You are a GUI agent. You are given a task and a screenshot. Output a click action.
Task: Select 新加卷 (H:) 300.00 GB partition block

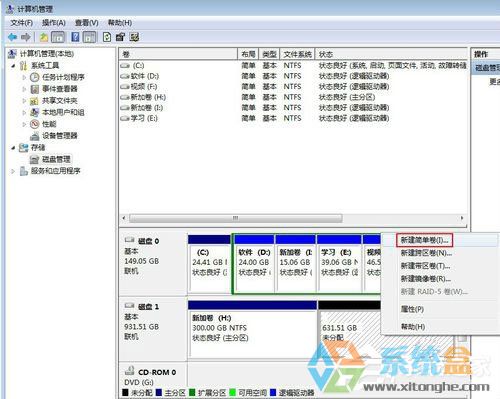[x=252, y=329]
